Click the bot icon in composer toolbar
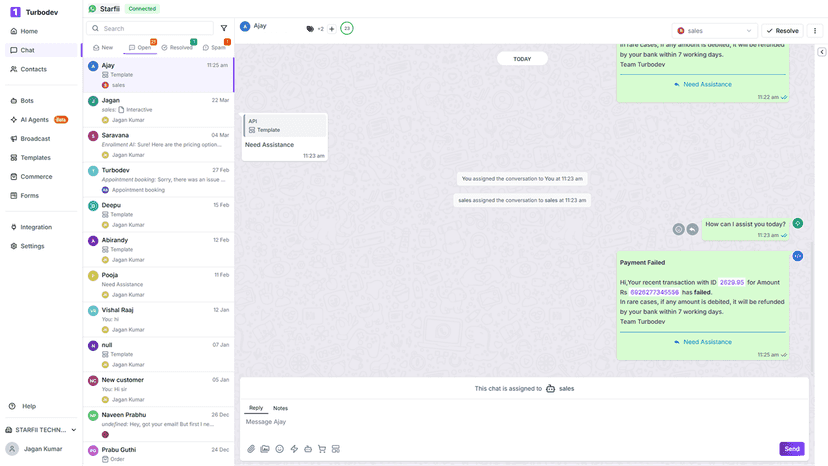The image size is (828, 466). pyautogui.click(x=308, y=449)
